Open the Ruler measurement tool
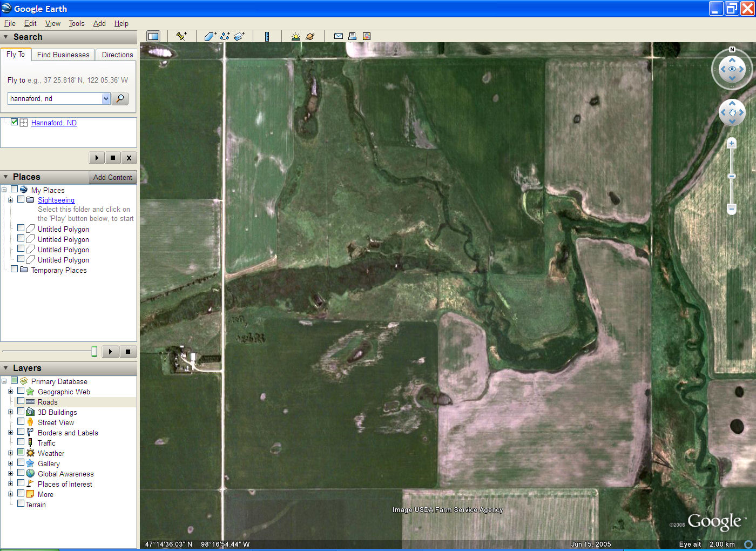This screenshot has width=756, height=551. click(x=267, y=36)
